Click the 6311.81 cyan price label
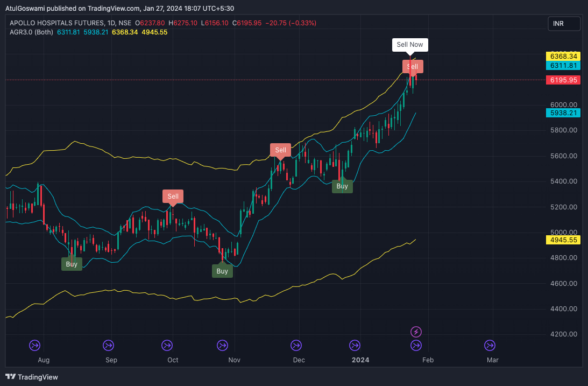 (x=563, y=66)
